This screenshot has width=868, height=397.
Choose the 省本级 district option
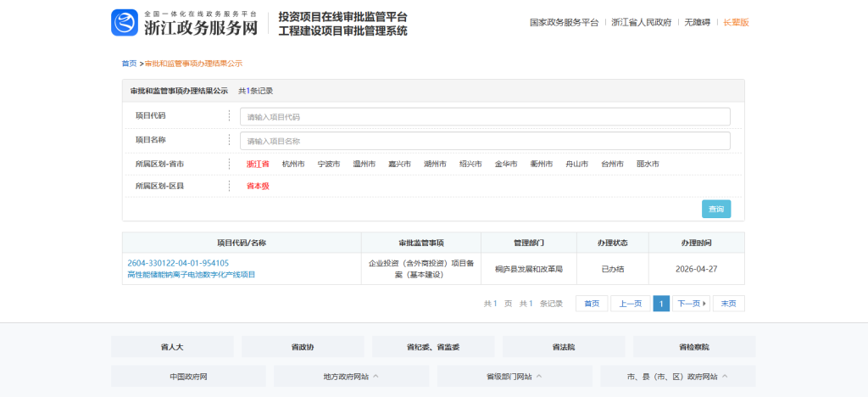pos(258,186)
